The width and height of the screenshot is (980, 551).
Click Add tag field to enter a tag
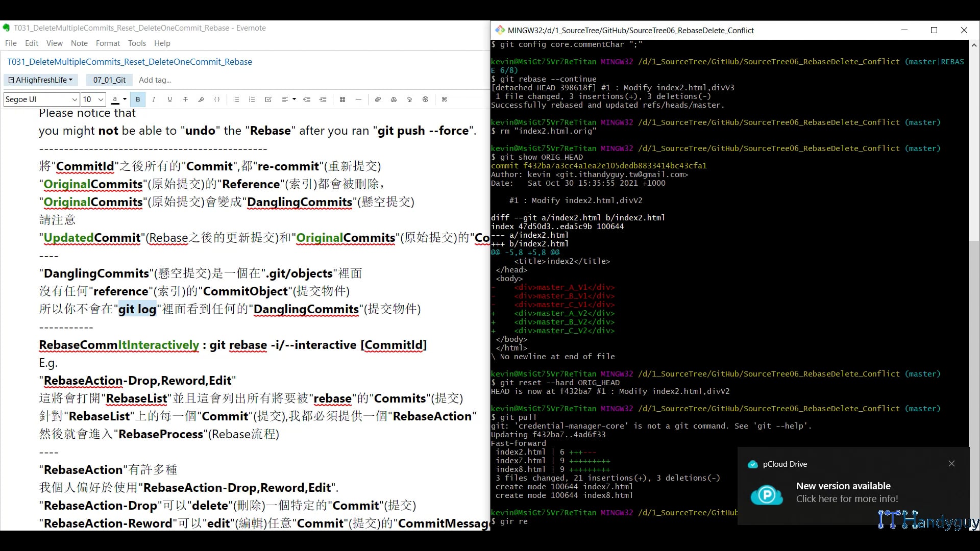(155, 80)
